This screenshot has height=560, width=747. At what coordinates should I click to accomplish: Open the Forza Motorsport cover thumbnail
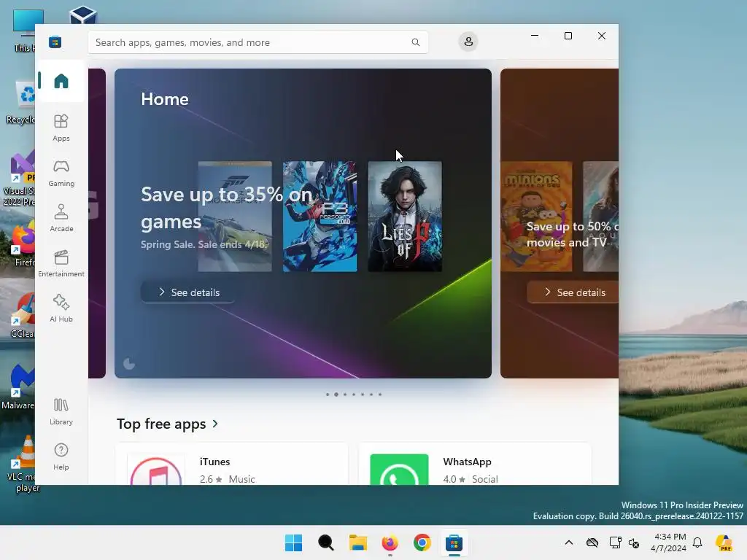pyautogui.click(x=235, y=217)
